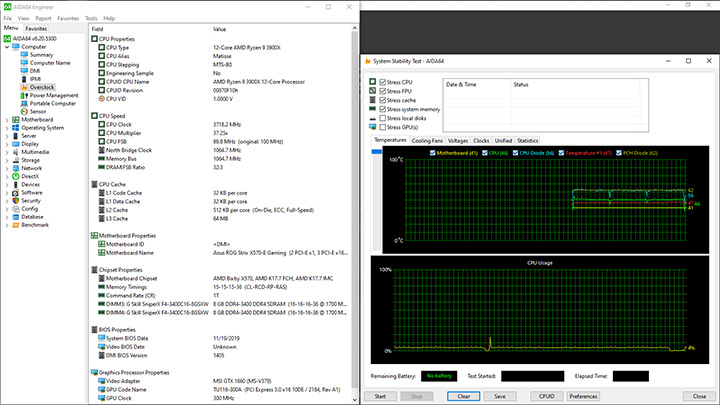Open the Database category icon
720x405 pixels.
click(15, 216)
